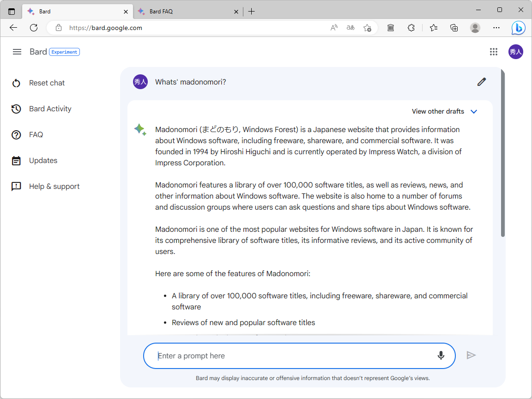
Task: Switch to the Bard FAQ tab
Action: click(185, 12)
